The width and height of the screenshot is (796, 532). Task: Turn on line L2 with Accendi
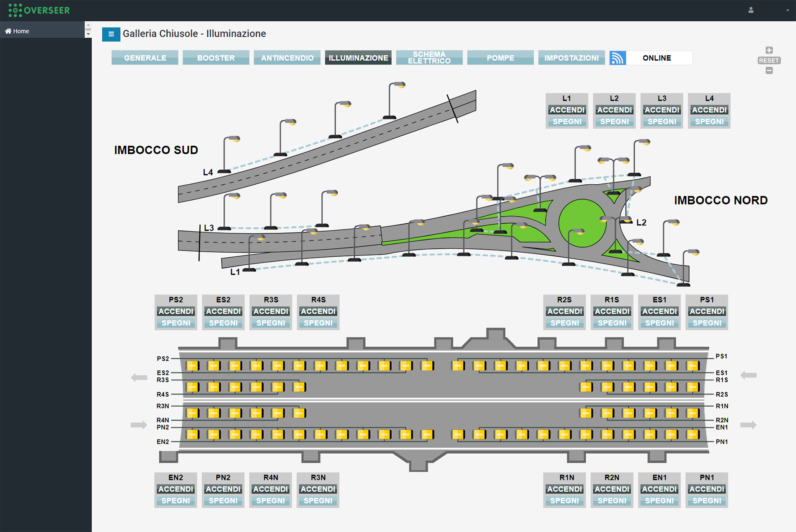pyautogui.click(x=614, y=110)
